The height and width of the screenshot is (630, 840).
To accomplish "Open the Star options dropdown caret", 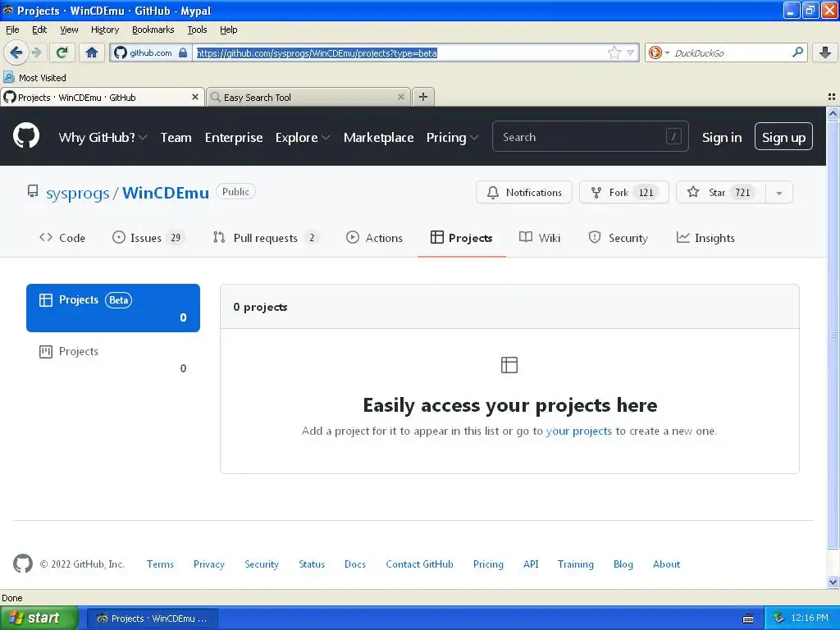I will pyautogui.click(x=779, y=193).
